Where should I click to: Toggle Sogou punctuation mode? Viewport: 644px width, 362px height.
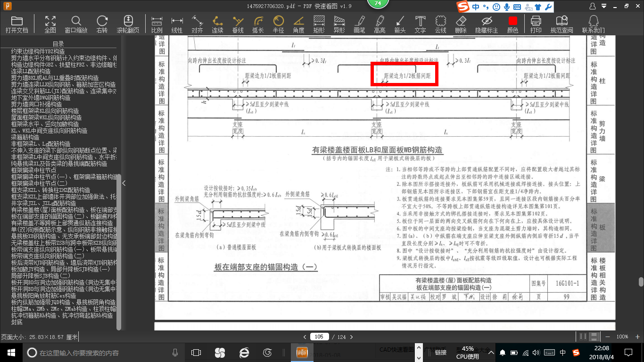486,7
